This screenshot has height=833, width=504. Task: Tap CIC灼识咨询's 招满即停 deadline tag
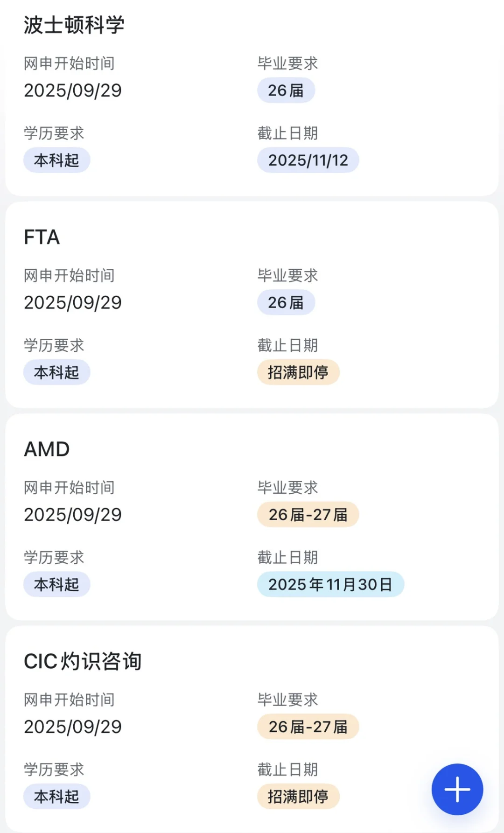298,796
